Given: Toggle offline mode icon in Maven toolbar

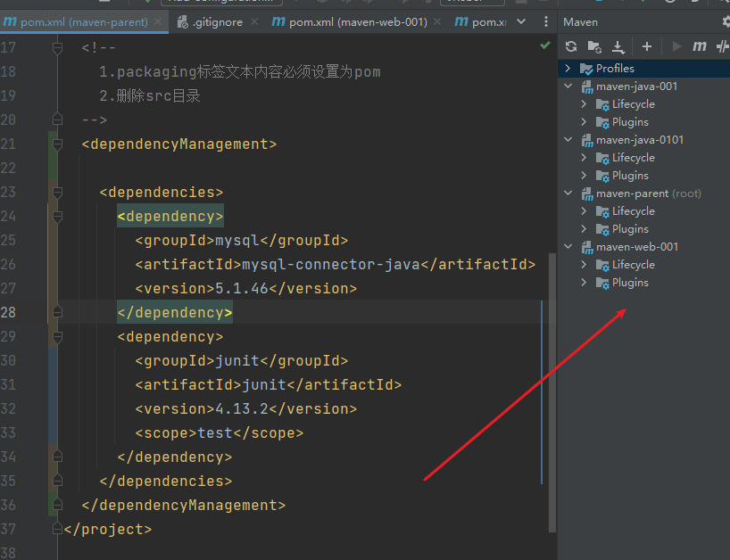Looking at the screenshot, I should pos(723,46).
